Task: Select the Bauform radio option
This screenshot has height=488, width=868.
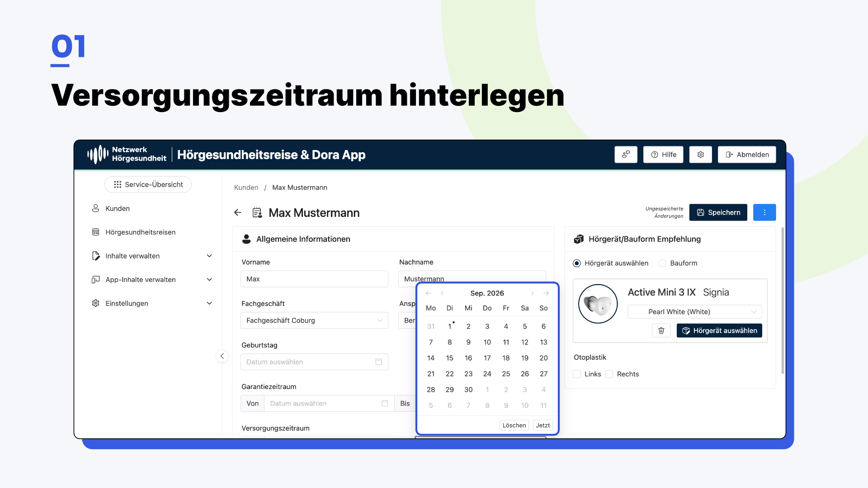Action: pyautogui.click(x=662, y=263)
